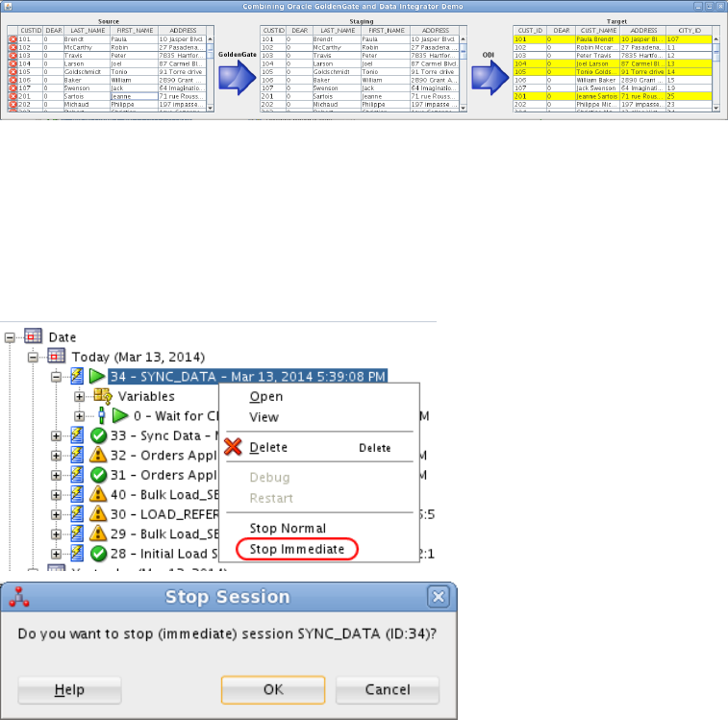Choose View from the context menu
728x720 pixels.
319,417
